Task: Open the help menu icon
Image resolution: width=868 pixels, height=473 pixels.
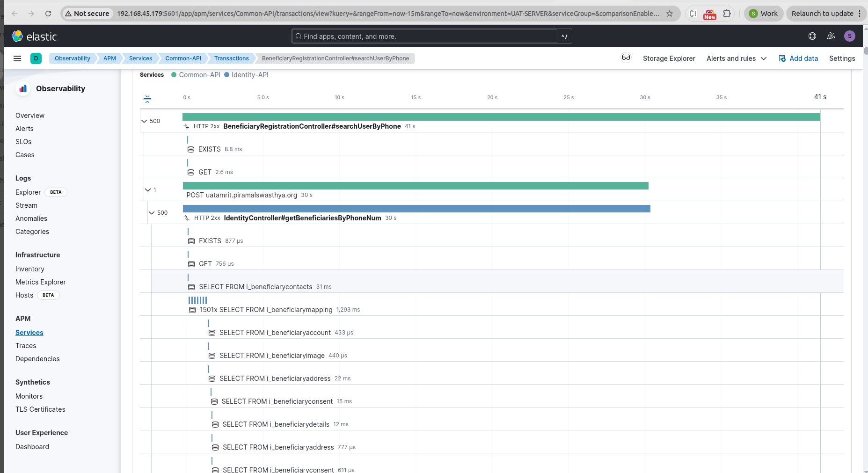Action: click(x=812, y=36)
